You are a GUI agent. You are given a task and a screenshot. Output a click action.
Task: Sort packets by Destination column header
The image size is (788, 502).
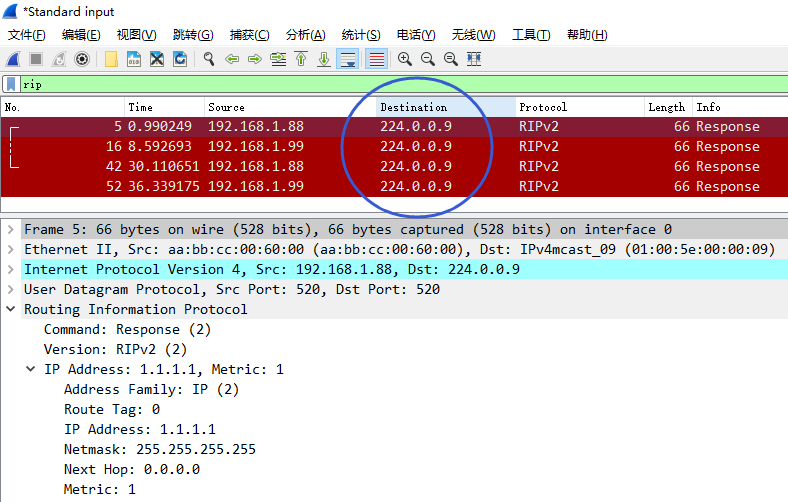[x=414, y=107]
